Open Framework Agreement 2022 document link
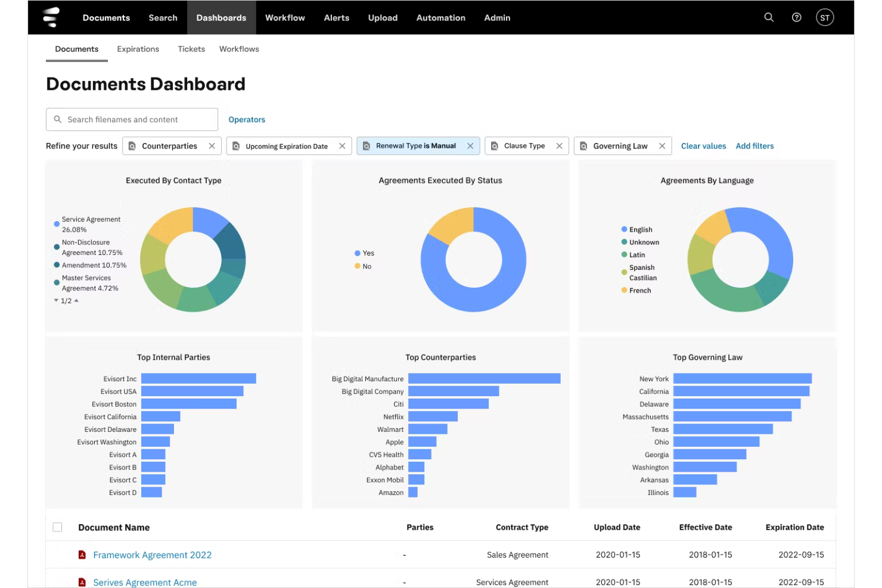Viewport: 882px width, 588px height. [152, 555]
